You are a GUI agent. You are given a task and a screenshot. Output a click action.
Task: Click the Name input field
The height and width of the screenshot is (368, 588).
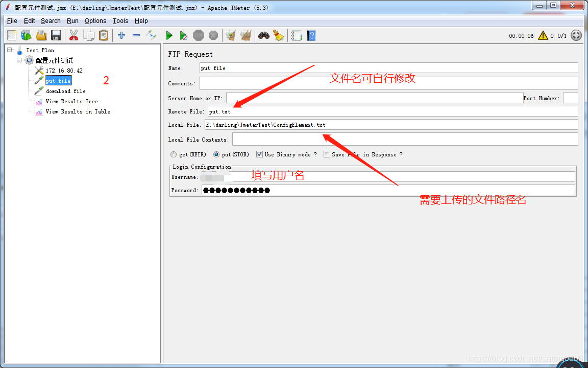click(x=389, y=68)
